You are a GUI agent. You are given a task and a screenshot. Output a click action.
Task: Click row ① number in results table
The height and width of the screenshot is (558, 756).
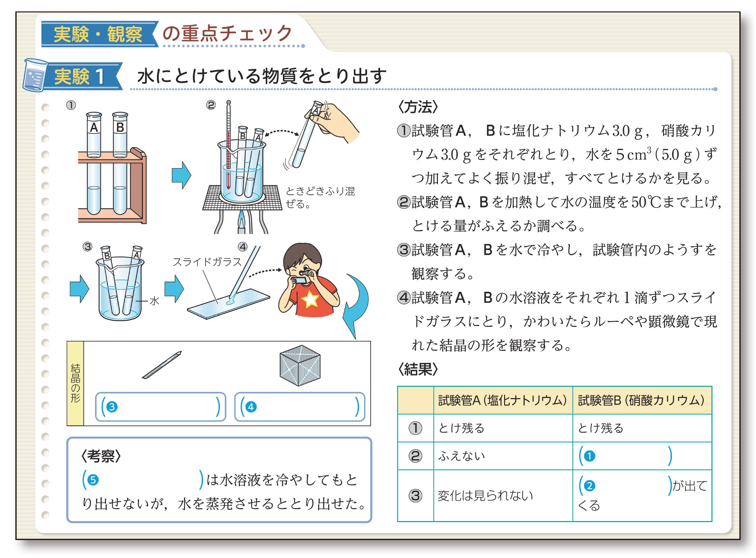415,428
